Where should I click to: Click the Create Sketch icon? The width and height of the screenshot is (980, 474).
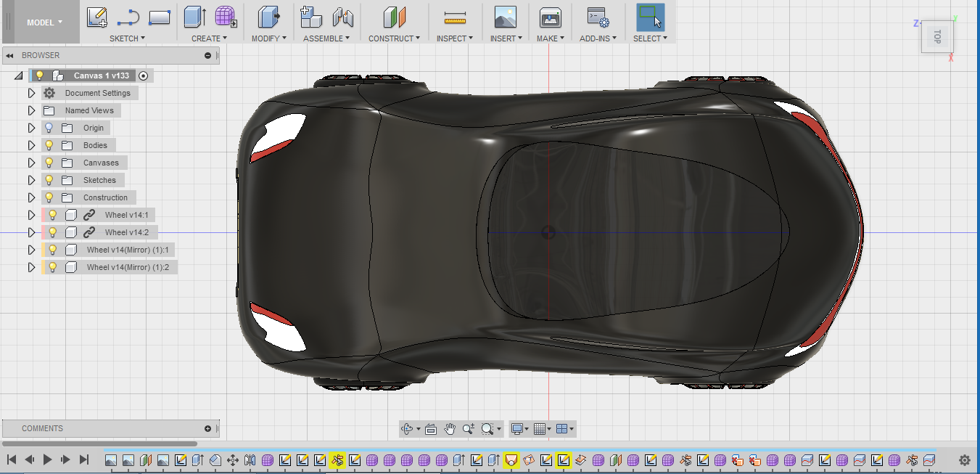(97, 17)
